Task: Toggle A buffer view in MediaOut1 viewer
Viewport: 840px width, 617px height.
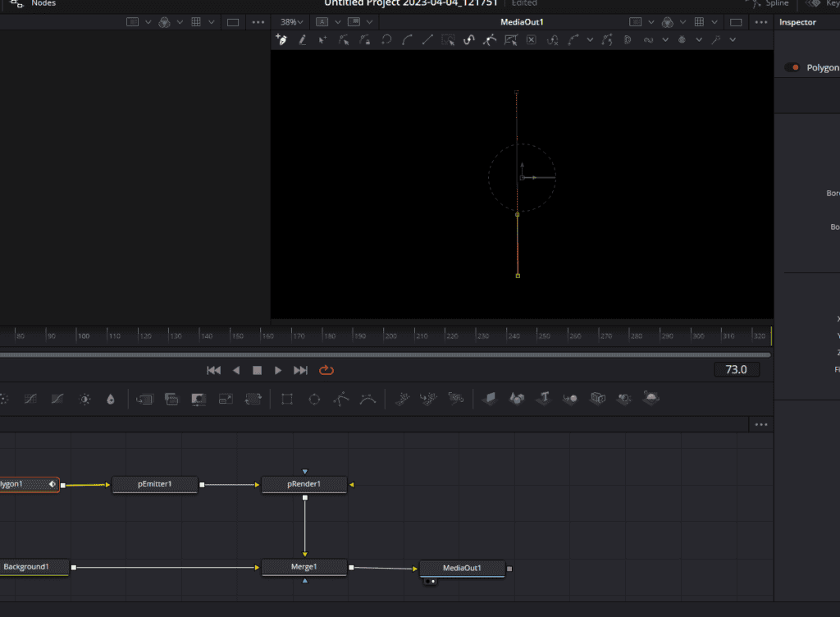Action: [x=322, y=22]
